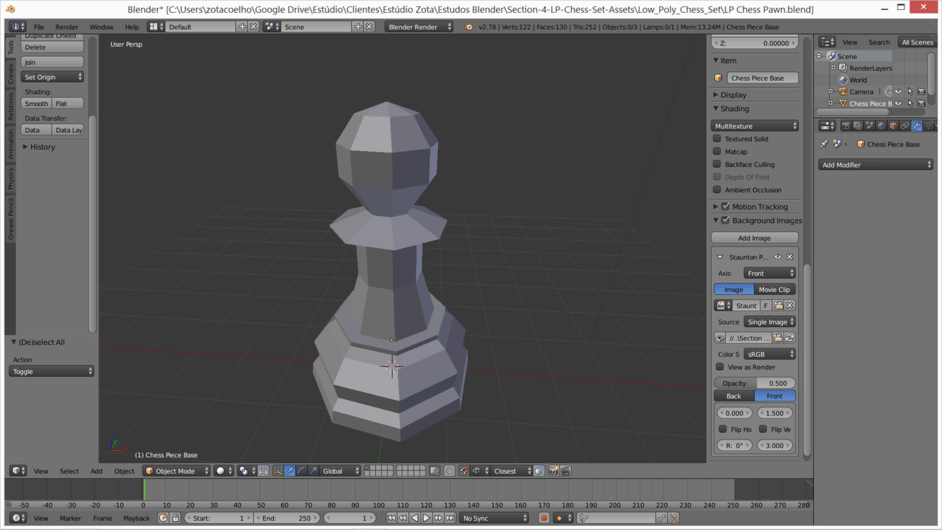942x530 pixels.
Task: Click the record auto-keyframe button in timeline
Action: (544, 518)
